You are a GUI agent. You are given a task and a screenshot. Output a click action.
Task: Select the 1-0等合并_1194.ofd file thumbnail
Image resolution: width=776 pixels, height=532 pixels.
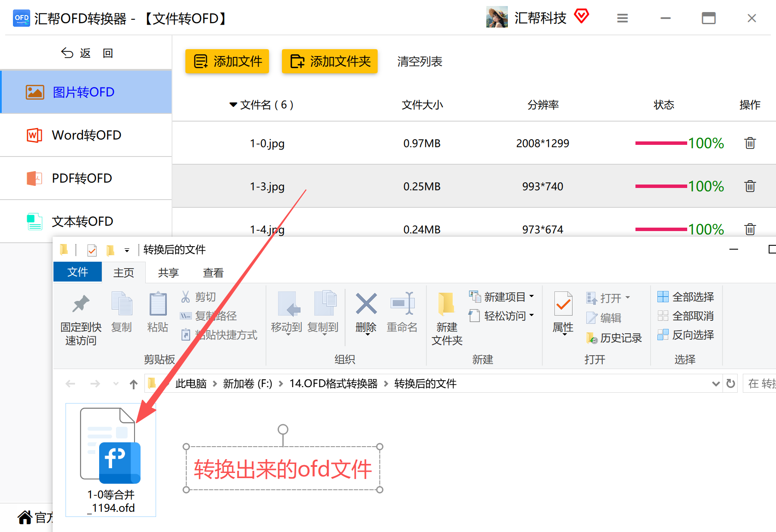click(111, 460)
